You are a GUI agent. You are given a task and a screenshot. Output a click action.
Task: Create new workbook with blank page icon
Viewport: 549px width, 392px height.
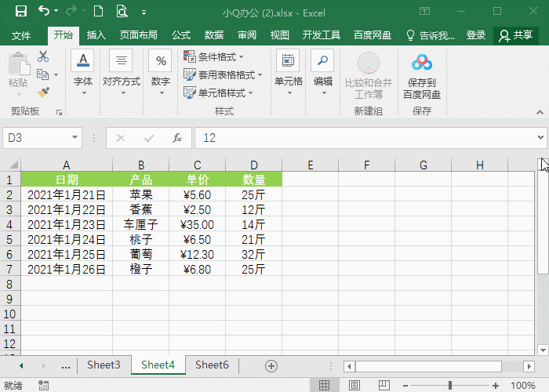pyautogui.click(x=98, y=11)
